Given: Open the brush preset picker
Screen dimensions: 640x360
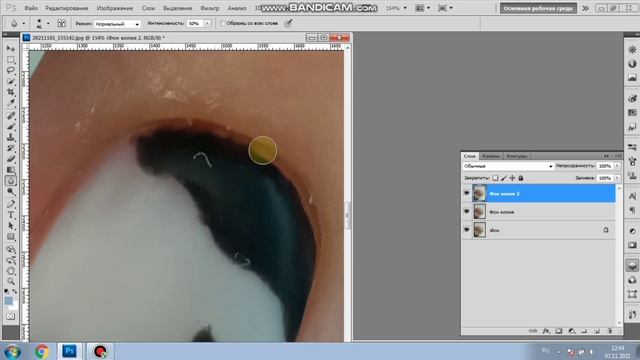Looking at the screenshot, I should 43,23.
